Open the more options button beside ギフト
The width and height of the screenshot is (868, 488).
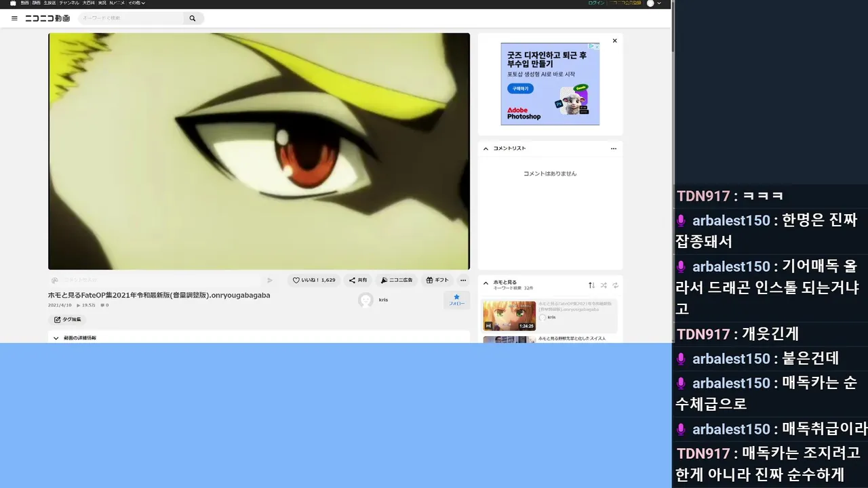pos(463,280)
